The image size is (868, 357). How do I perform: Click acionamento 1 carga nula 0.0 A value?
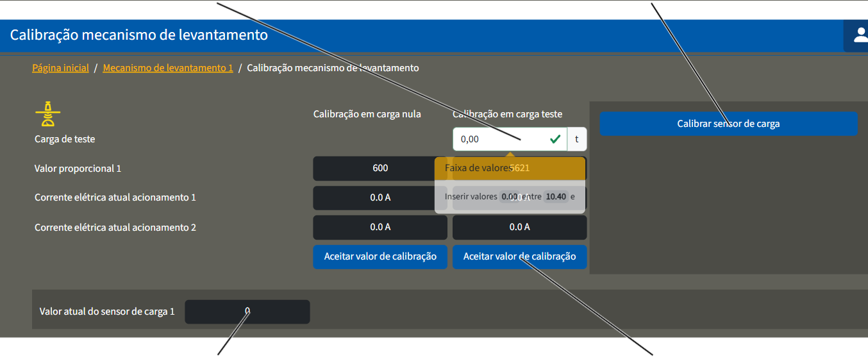(x=380, y=198)
